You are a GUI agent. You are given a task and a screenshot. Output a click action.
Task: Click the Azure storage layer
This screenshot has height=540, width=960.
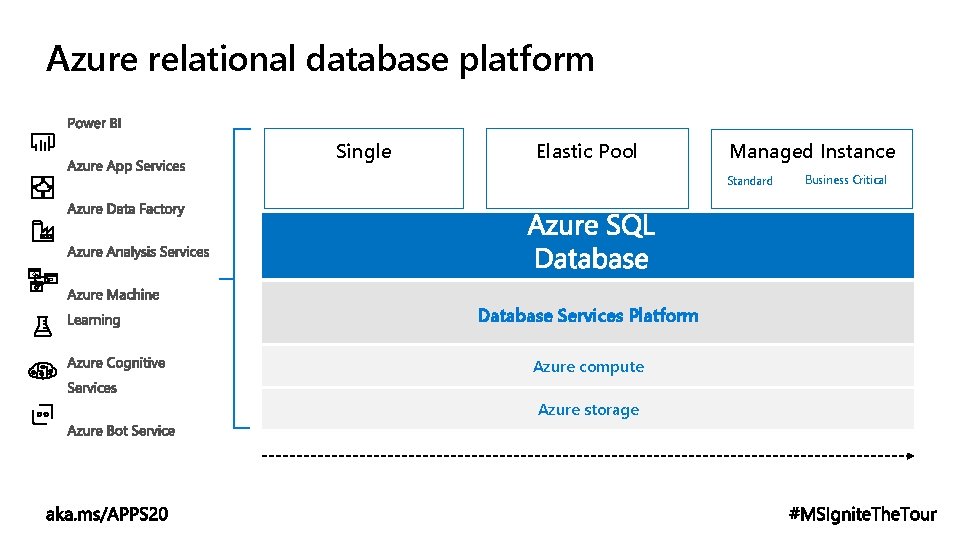(x=588, y=409)
